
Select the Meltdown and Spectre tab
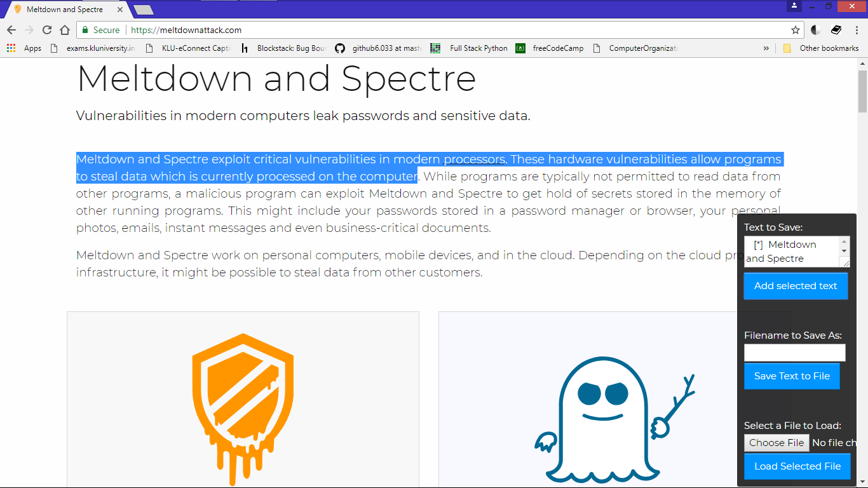click(x=65, y=10)
